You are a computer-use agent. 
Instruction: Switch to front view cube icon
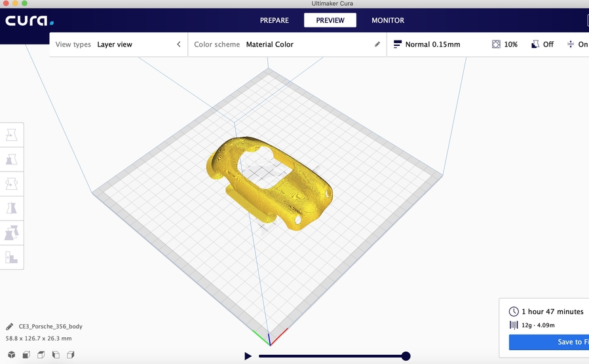coord(26,355)
